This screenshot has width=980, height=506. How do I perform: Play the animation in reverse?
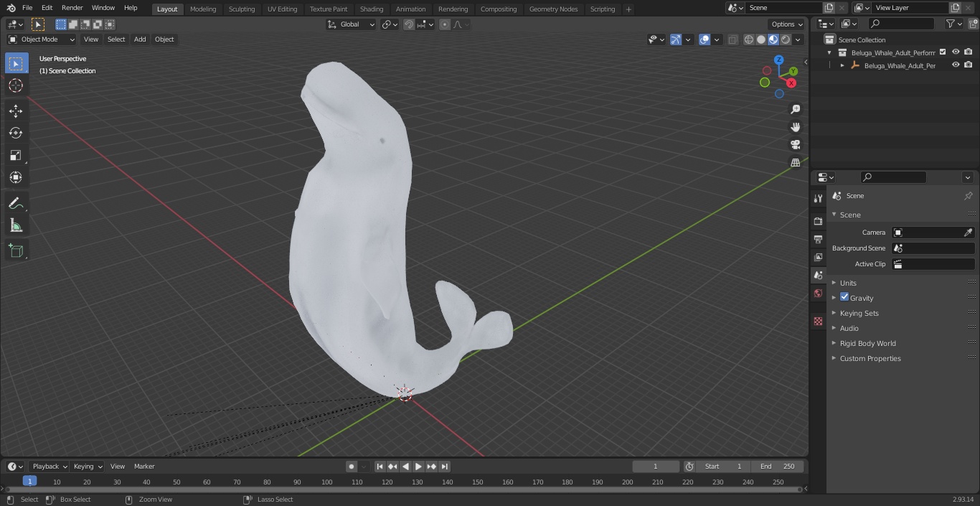pyautogui.click(x=405, y=467)
